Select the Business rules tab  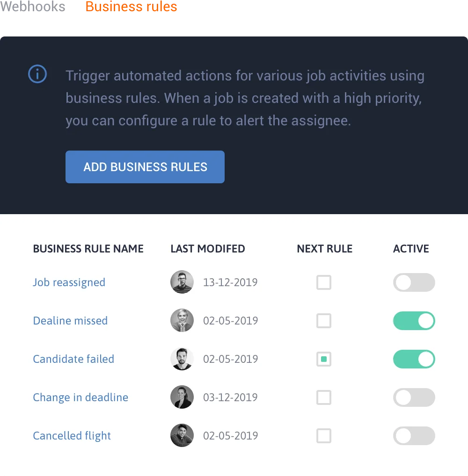[x=131, y=7]
